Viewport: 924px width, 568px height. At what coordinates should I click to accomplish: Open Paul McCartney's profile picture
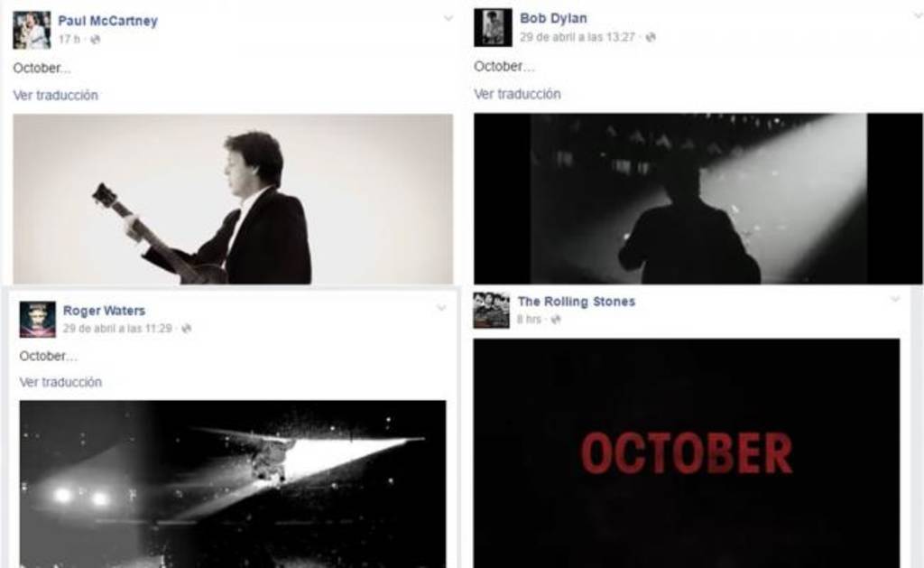32,30
